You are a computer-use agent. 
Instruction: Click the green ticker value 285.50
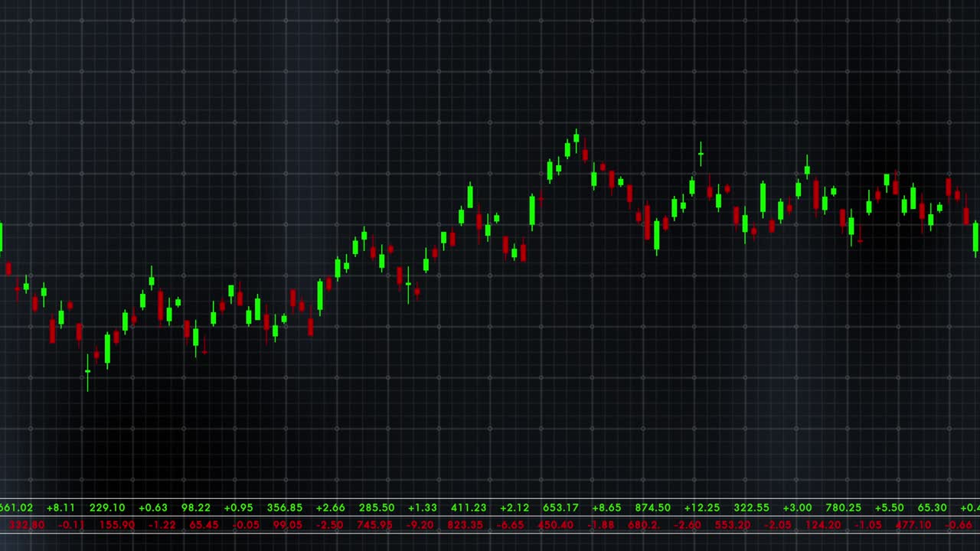(x=377, y=507)
